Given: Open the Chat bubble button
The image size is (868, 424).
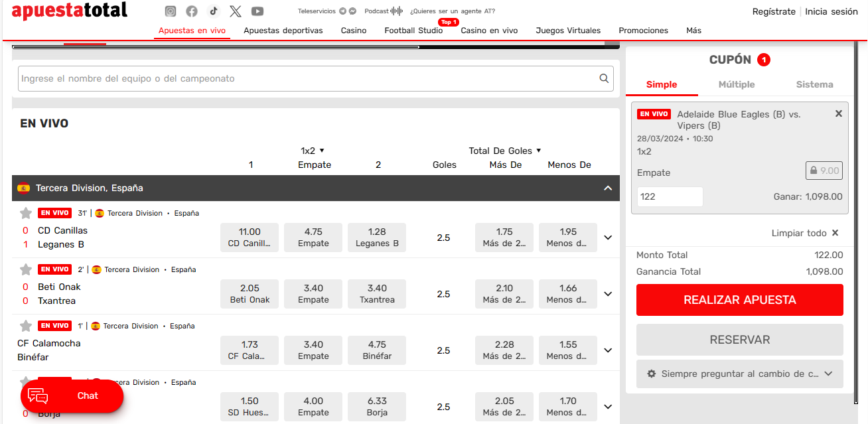Looking at the screenshot, I should pos(72,396).
